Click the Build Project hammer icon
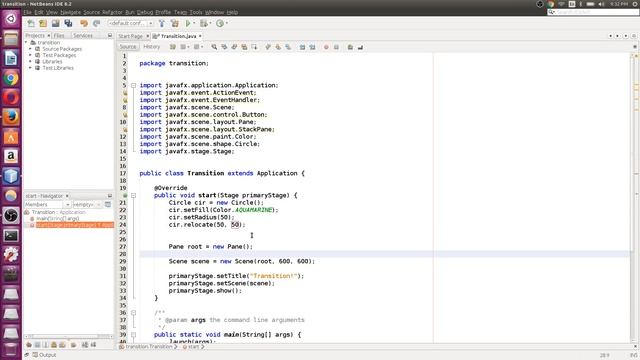 point(162,23)
